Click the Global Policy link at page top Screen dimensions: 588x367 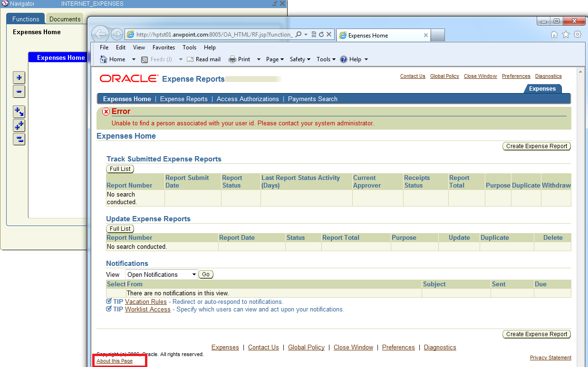[444, 76]
